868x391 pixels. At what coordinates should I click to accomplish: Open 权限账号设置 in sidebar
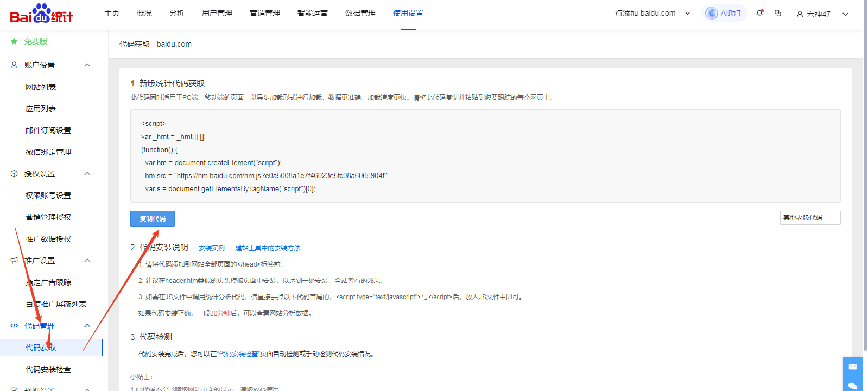tap(48, 195)
